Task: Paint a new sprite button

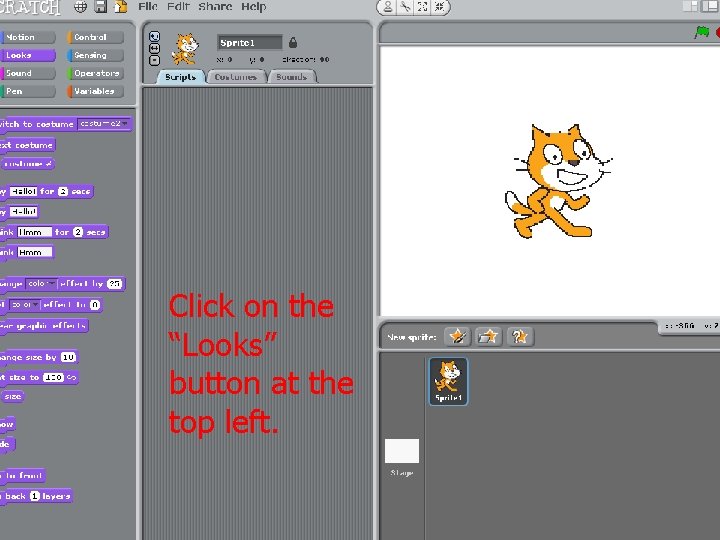Action: [x=457, y=337]
